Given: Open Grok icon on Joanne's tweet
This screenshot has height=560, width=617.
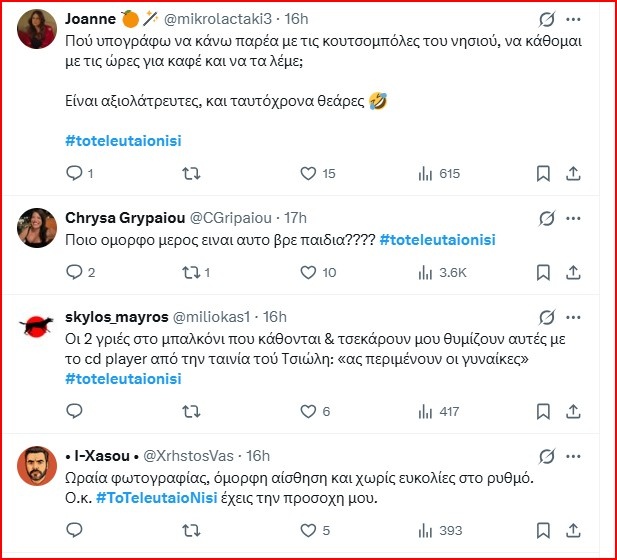Looking at the screenshot, I should point(546,20).
